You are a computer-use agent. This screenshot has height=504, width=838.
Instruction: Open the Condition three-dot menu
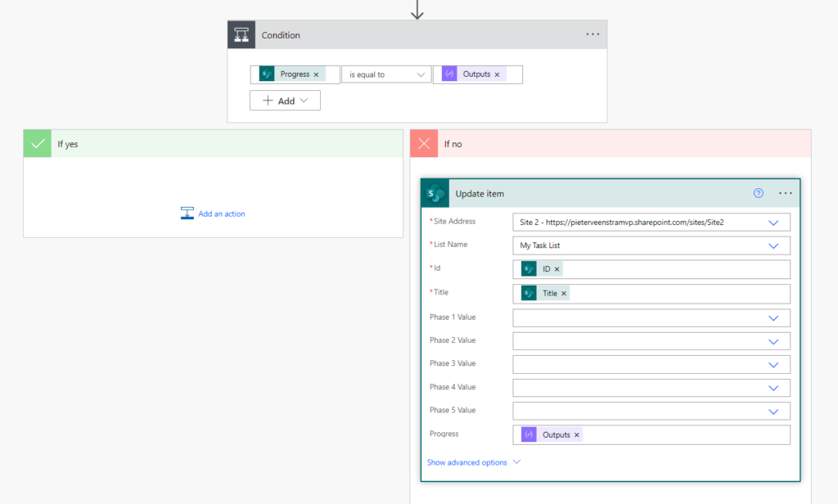592,34
